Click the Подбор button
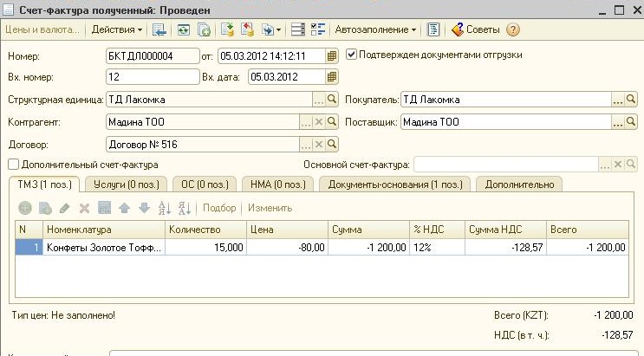Screen dimensions: 644x356 [x=219, y=208]
